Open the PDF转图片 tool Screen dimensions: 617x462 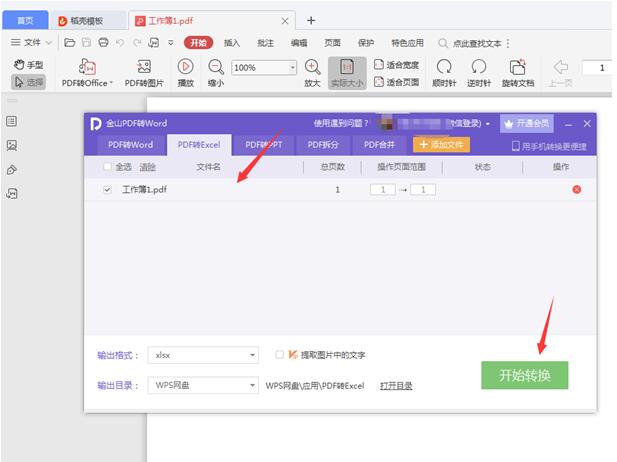point(144,73)
